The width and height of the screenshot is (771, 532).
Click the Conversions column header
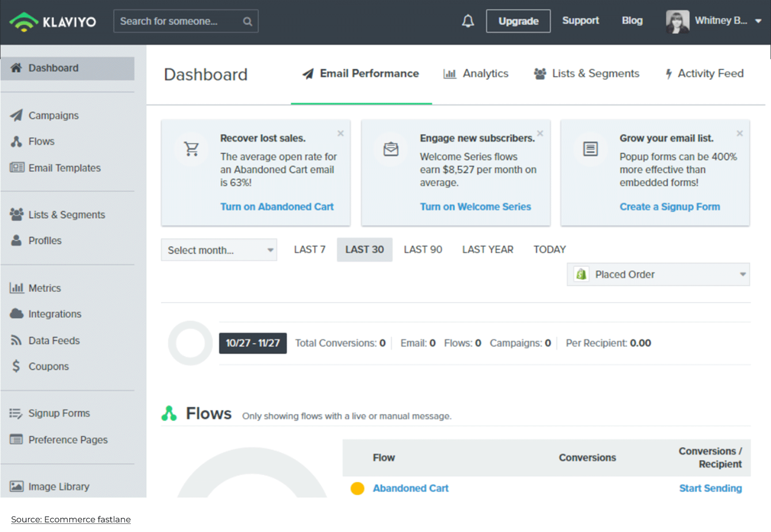(x=587, y=457)
